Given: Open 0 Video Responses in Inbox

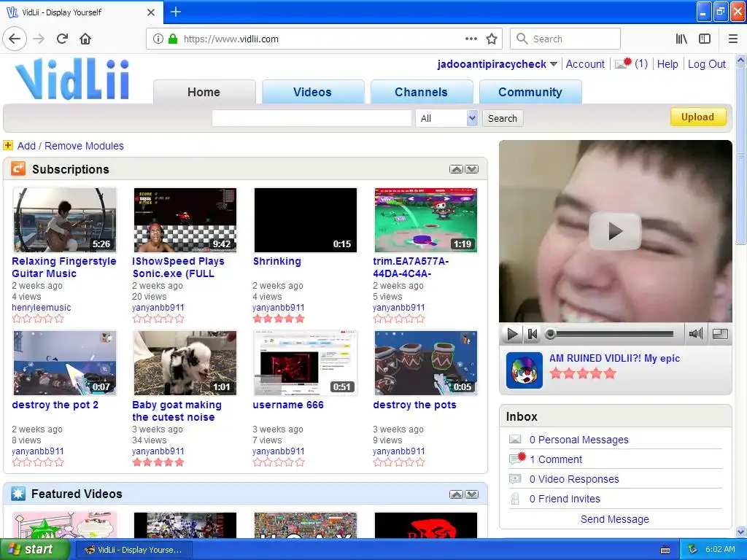Looking at the screenshot, I should click(x=574, y=479).
